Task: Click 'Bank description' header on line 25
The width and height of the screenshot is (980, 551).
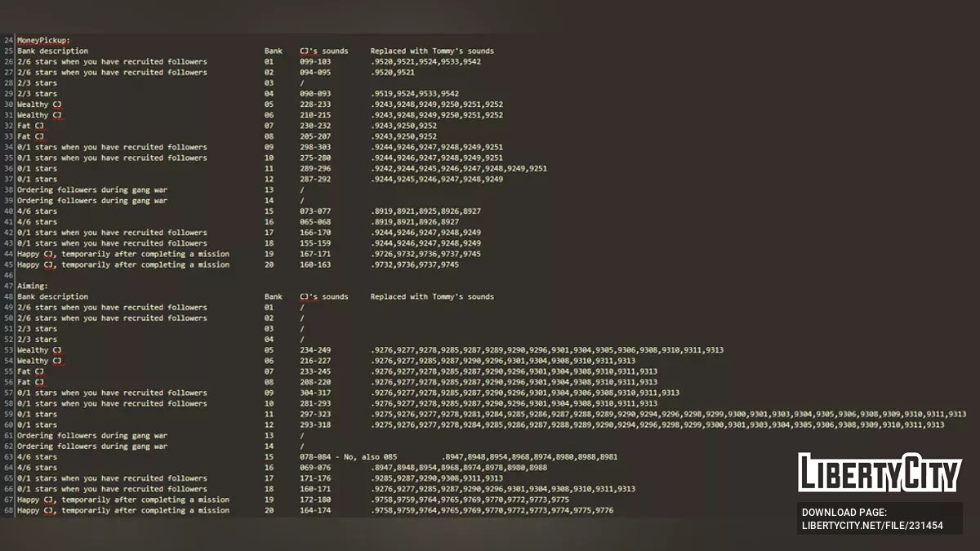Action: (x=52, y=51)
